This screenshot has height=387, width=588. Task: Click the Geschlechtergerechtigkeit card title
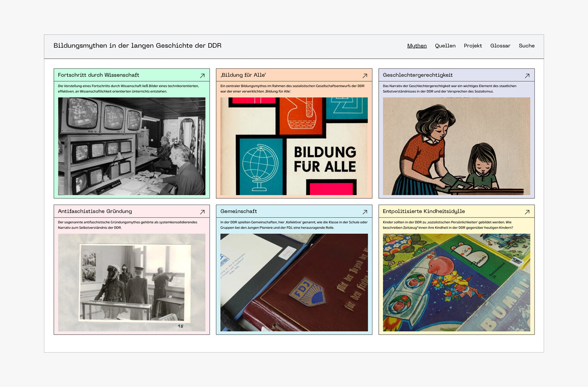click(418, 75)
